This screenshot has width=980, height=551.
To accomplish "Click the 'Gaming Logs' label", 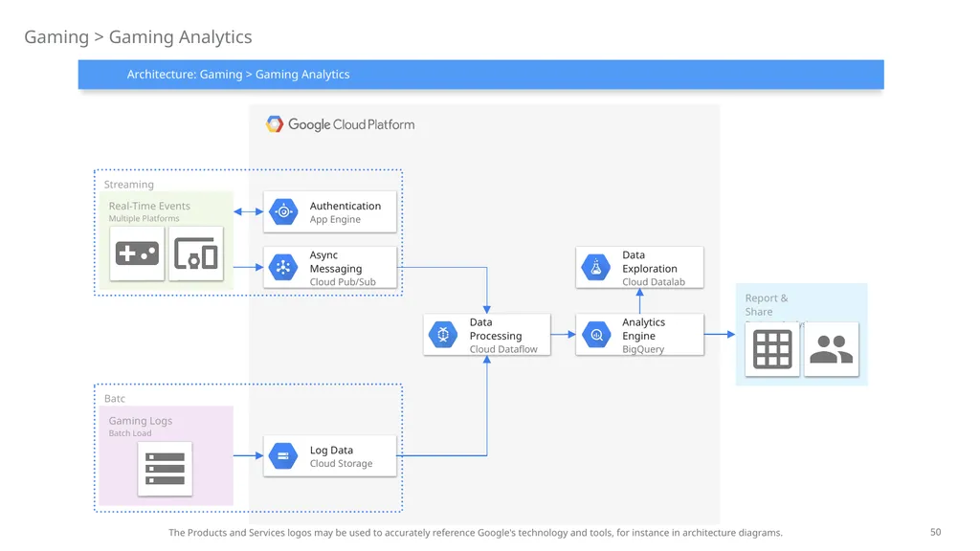I will pyautogui.click(x=141, y=421).
